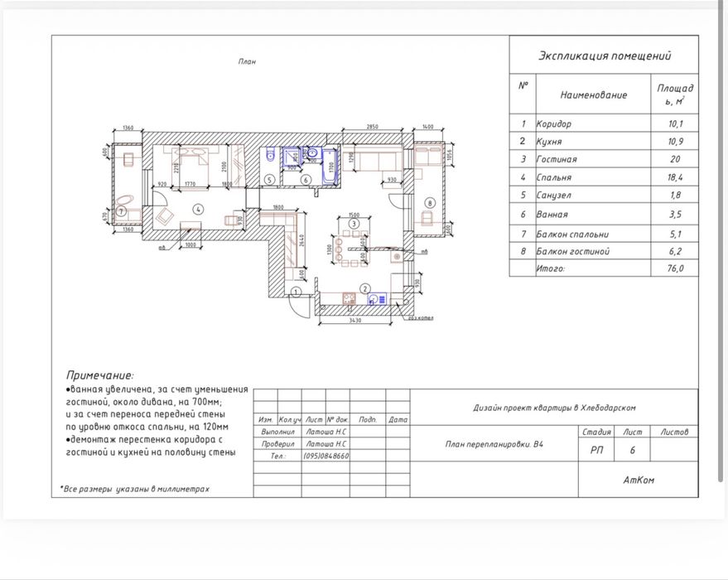
Task: Click room marker 2 in the kitchen plan
Action: pyautogui.click(x=366, y=288)
